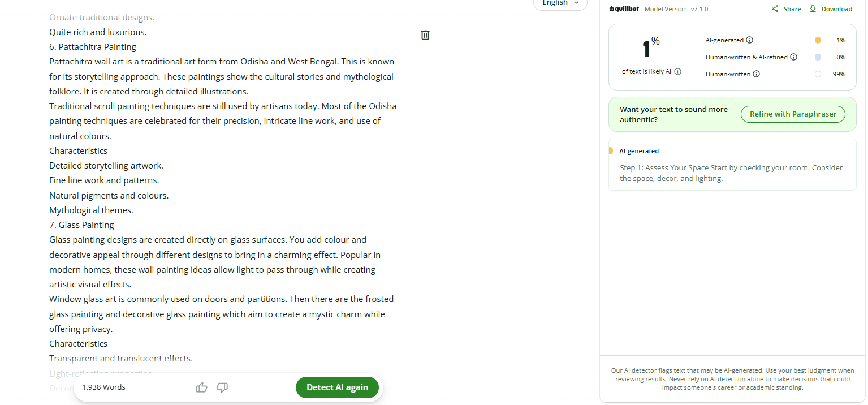This screenshot has width=868, height=405.
Task: Click the QuillBot logo
Action: (x=624, y=9)
